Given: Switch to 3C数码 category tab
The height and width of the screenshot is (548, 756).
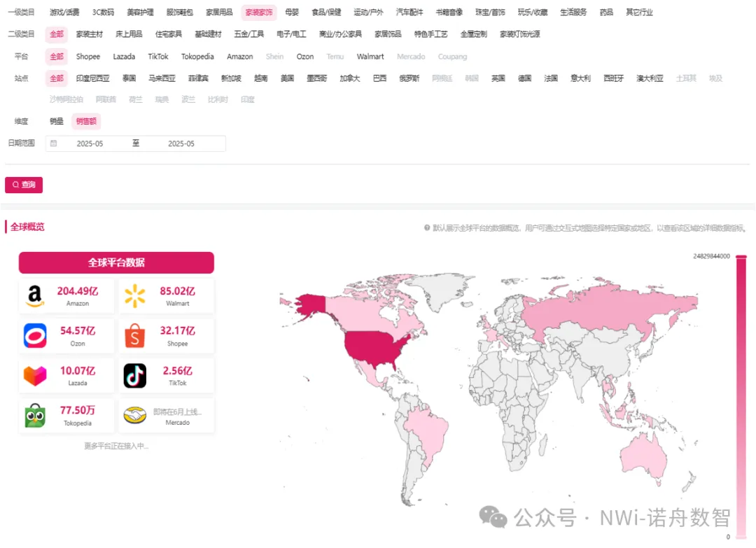Looking at the screenshot, I should pos(103,13).
